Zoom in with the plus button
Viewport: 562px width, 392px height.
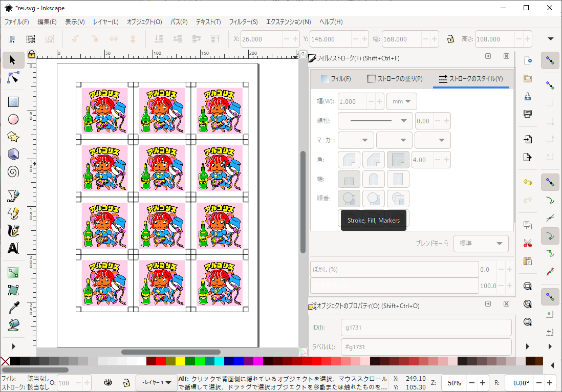click(483, 383)
